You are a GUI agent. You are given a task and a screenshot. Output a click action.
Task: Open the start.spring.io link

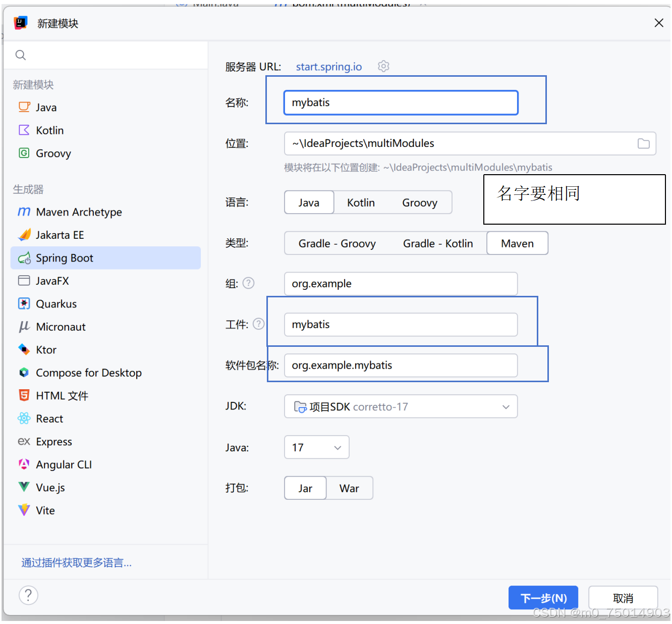pyautogui.click(x=328, y=66)
